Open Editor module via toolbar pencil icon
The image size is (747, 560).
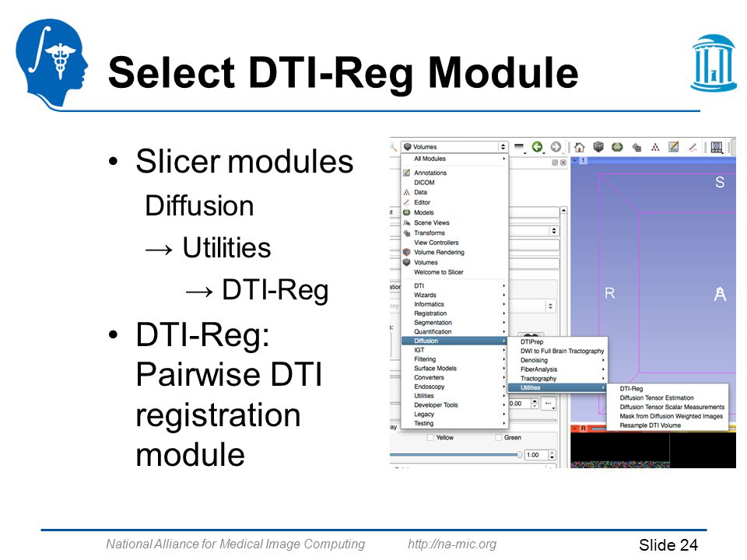[x=693, y=148]
